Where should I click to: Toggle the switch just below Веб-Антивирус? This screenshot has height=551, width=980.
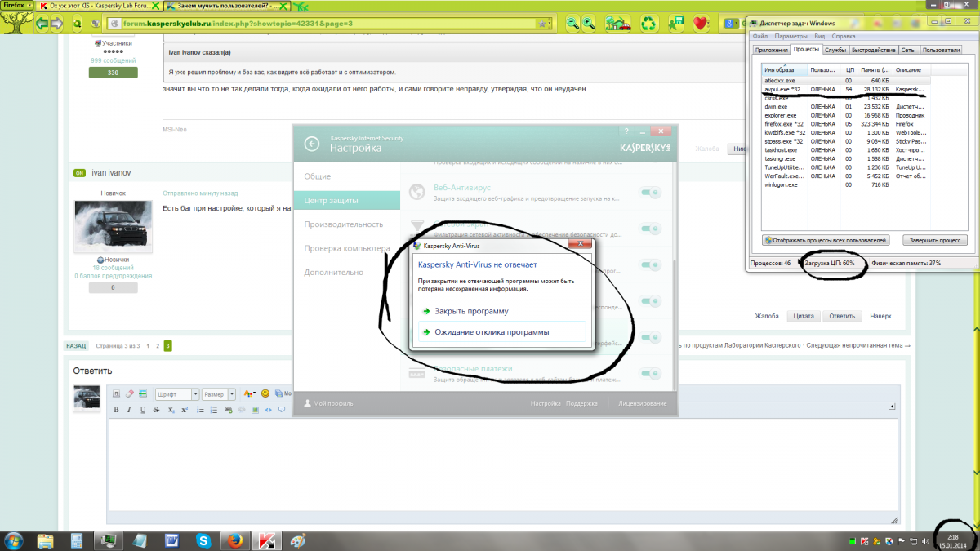click(651, 229)
